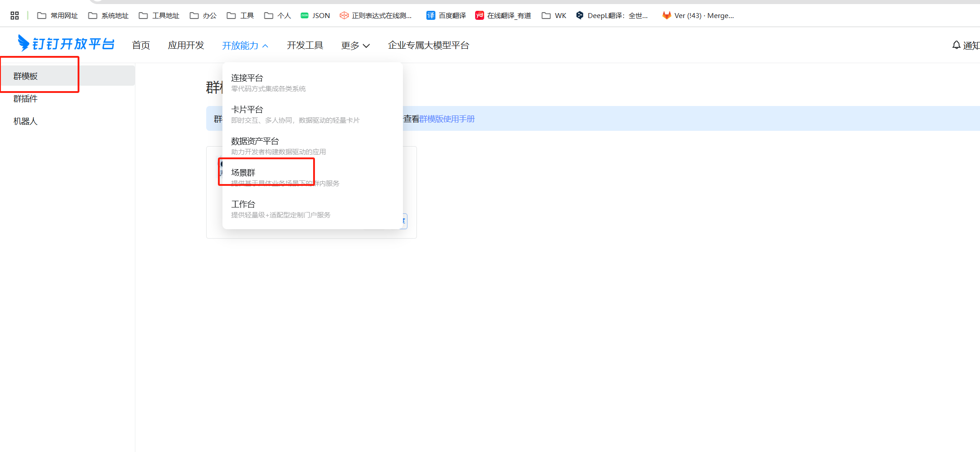Select 场景群 from the dropdown menu
Viewport: 980px width, 452px height.
[243, 173]
